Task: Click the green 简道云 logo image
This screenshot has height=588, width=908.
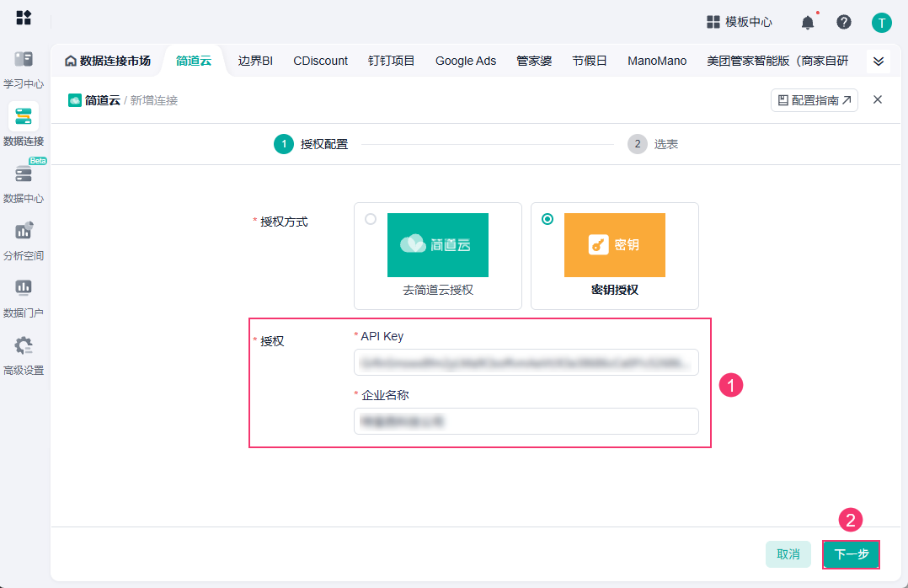Action: (438, 245)
